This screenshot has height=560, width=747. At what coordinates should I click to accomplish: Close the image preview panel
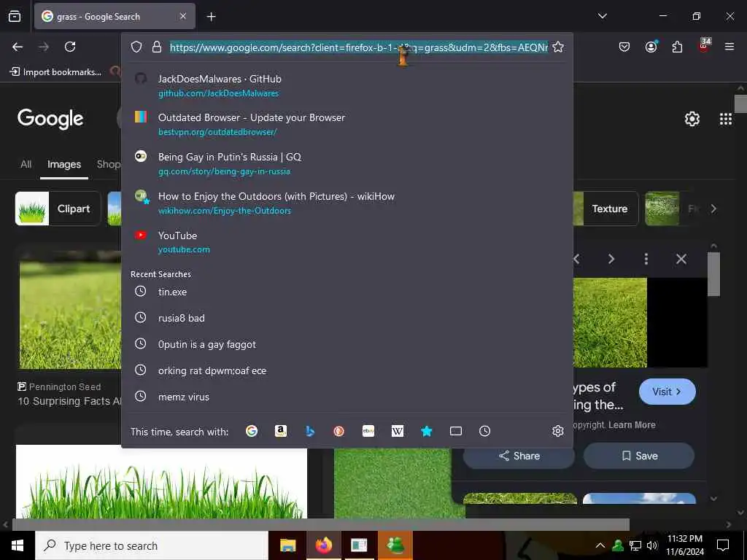tap(681, 259)
